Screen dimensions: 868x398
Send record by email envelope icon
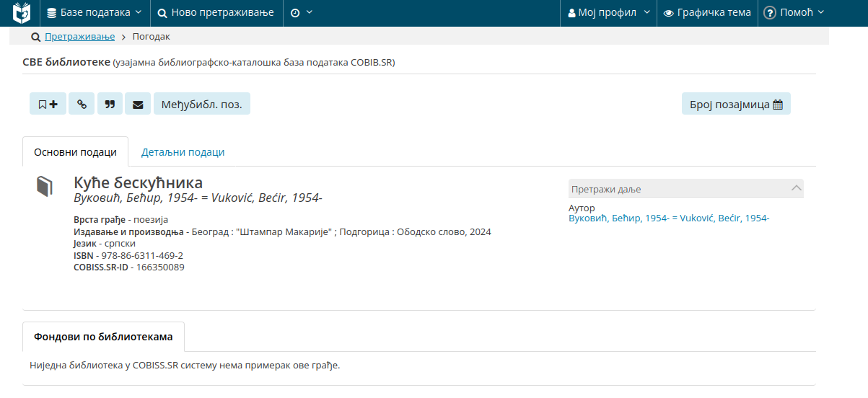pyautogui.click(x=138, y=104)
